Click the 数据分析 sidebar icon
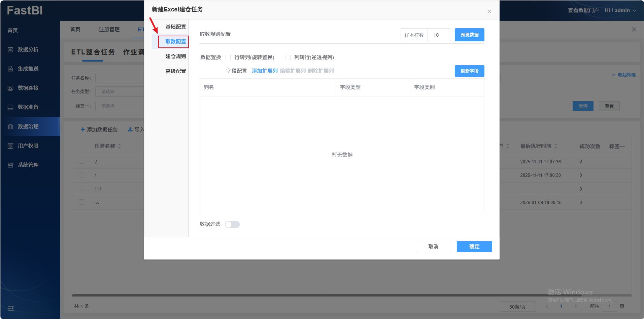The height and width of the screenshot is (319, 644). pyautogui.click(x=10, y=50)
